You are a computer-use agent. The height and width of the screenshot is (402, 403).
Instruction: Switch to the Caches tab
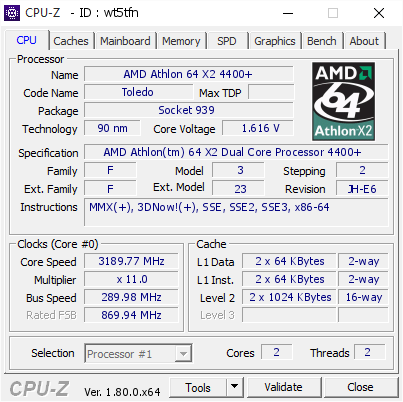71,41
